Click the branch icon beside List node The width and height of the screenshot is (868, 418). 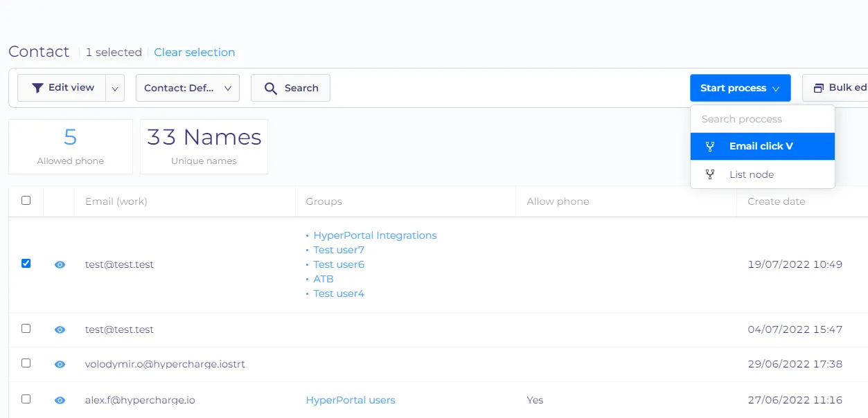point(710,174)
